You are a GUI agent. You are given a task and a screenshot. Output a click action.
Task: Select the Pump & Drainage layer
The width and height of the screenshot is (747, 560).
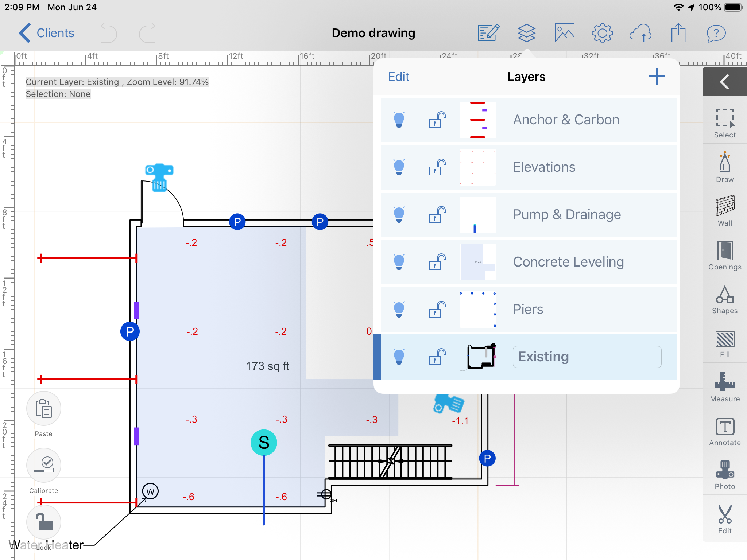point(566,214)
